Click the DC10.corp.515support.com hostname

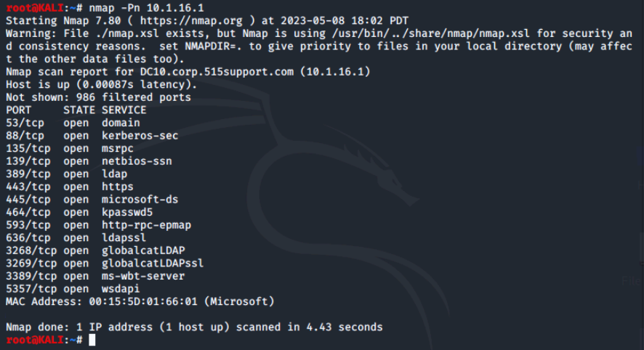point(217,72)
